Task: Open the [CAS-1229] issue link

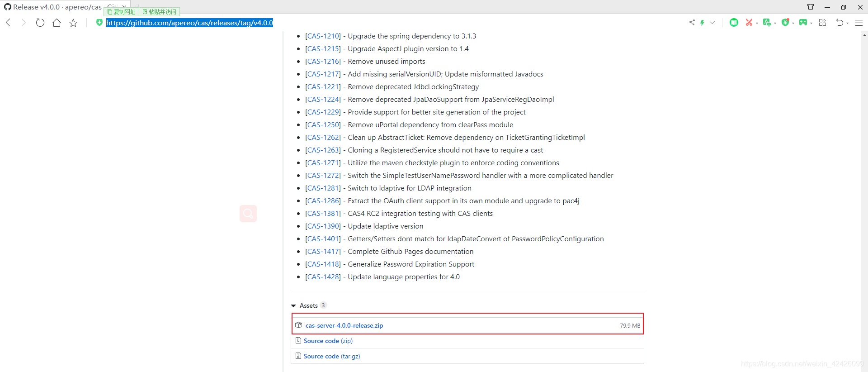Action: [323, 112]
